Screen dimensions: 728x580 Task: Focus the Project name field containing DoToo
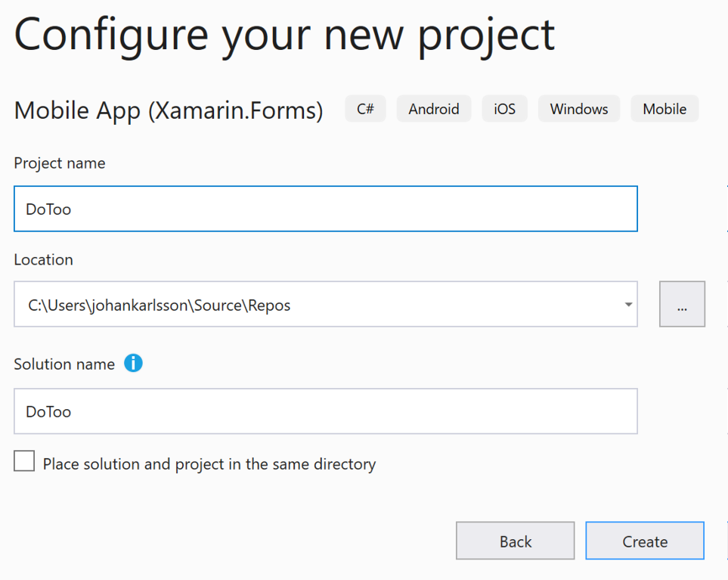pyautogui.click(x=326, y=209)
